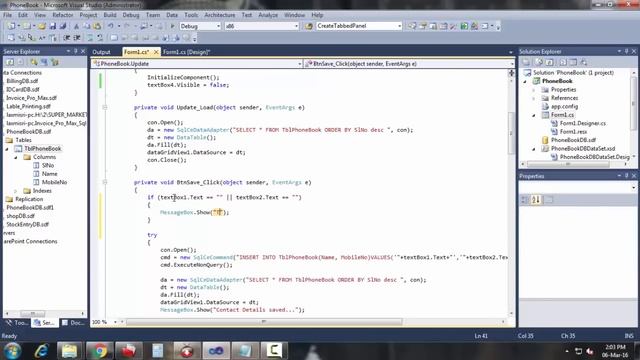Select the Doc... bottom panel tab
This screenshot has height=360, width=640.
[73, 322]
